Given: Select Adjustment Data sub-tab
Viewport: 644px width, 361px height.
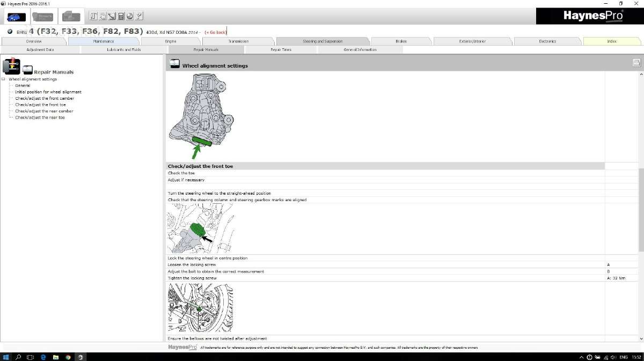Looking at the screenshot, I should (x=40, y=49).
